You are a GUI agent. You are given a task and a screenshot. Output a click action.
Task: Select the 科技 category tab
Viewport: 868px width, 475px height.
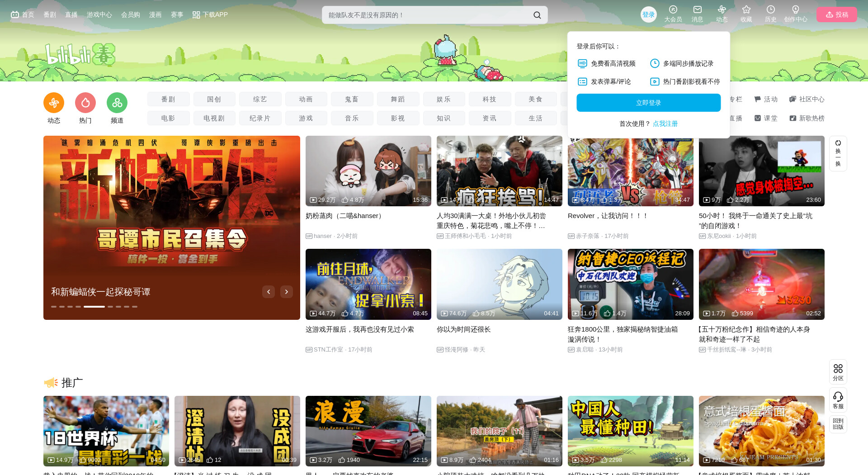490,99
